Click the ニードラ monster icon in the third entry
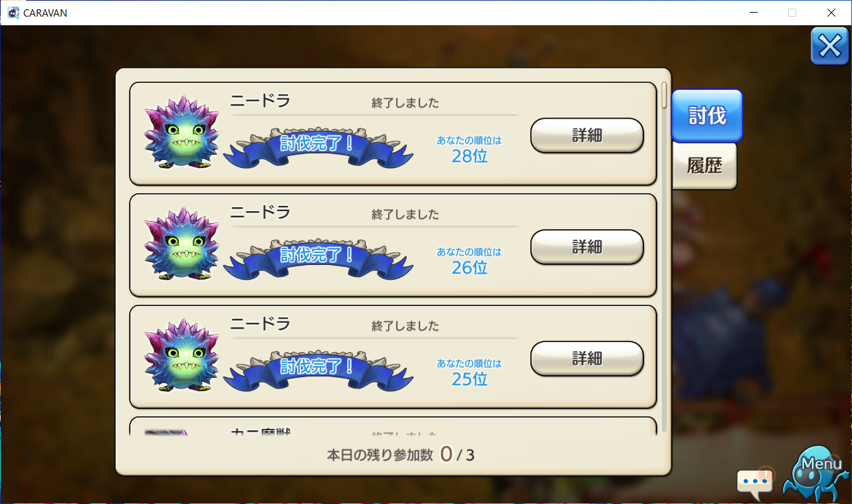 pyautogui.click(x=181, y=355)
